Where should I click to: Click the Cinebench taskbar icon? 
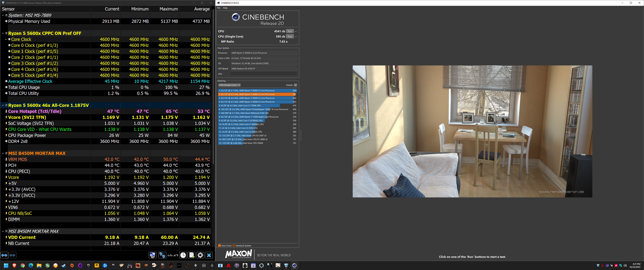(x=294, y=265)
